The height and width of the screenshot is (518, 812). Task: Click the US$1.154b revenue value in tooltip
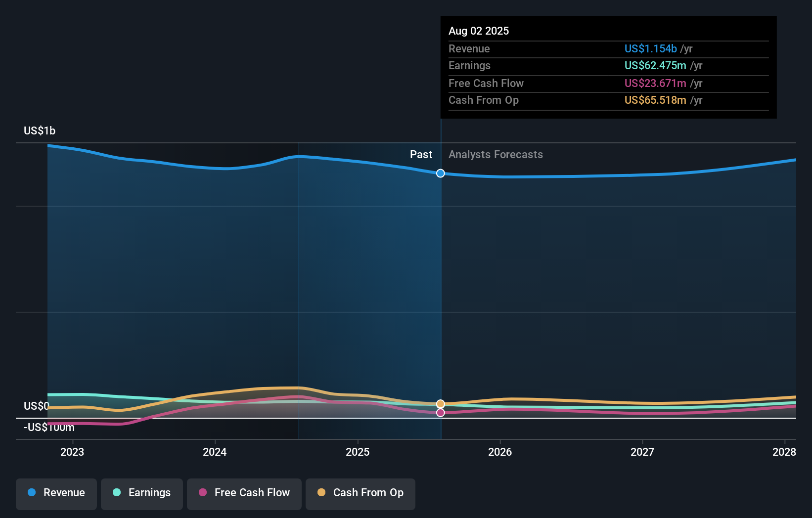tap(650, 48)
